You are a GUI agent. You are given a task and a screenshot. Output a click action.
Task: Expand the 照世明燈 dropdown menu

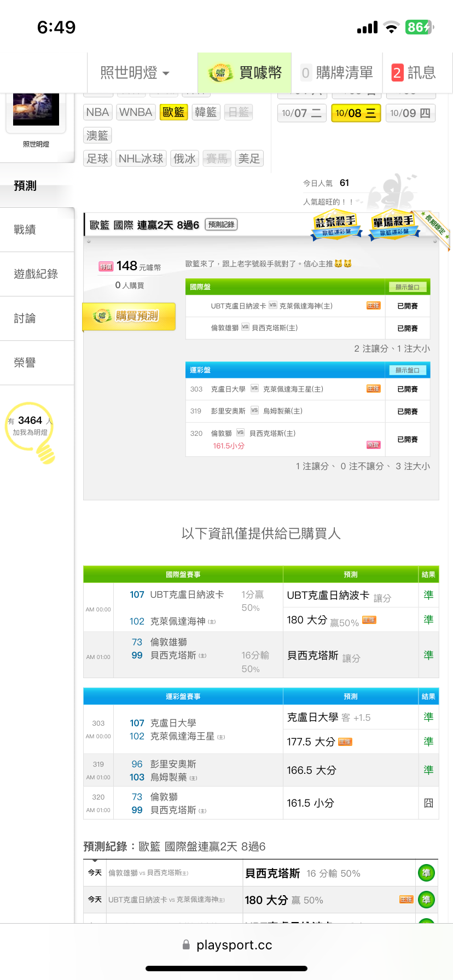(x=135, y=73)
